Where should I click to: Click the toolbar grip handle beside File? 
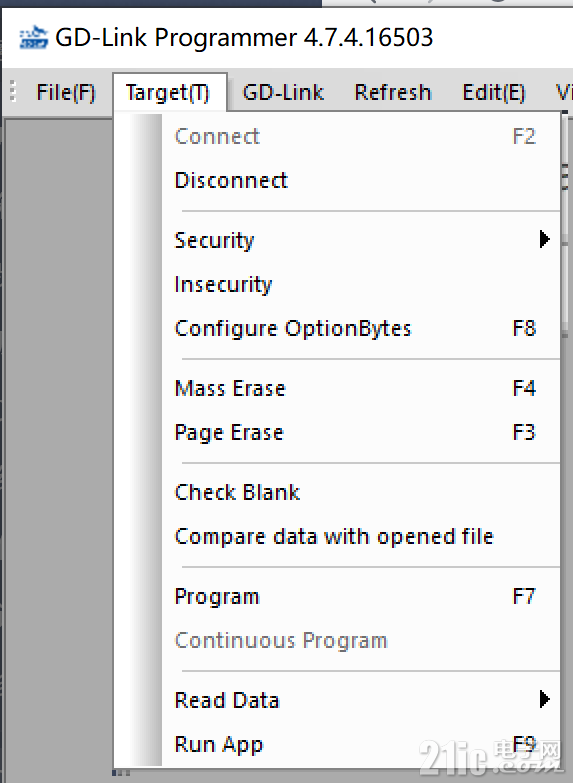13,92
